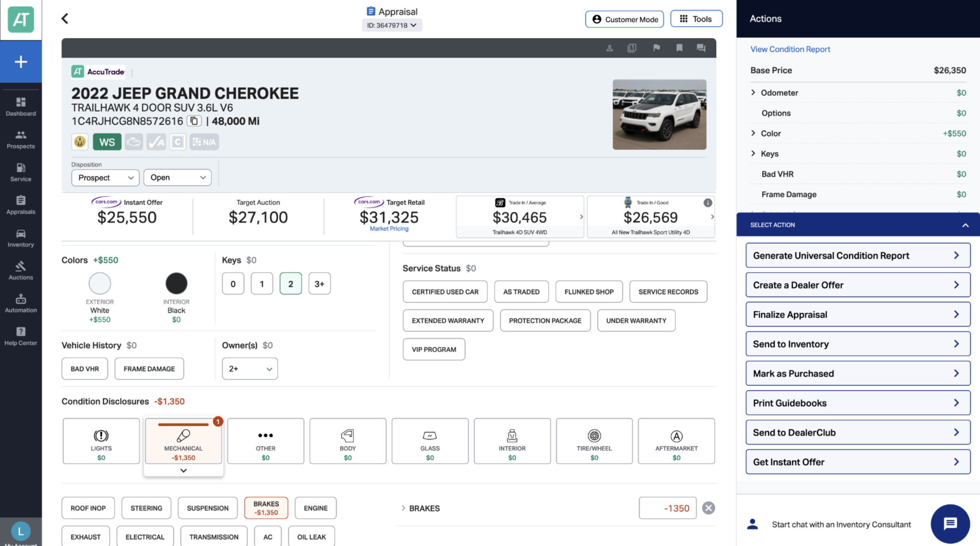Open the Prospects sidebar item

[x=21, y=139]
